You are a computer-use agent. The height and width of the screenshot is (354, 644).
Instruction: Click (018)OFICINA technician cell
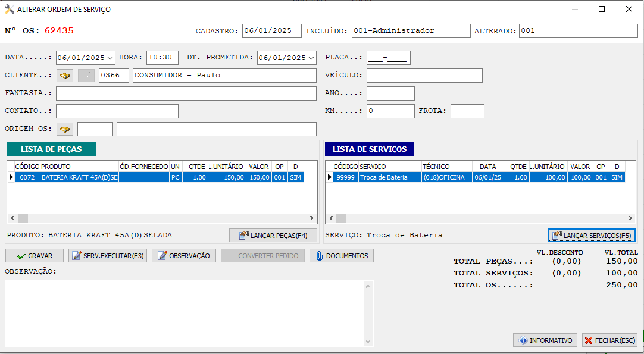(447, 177)
